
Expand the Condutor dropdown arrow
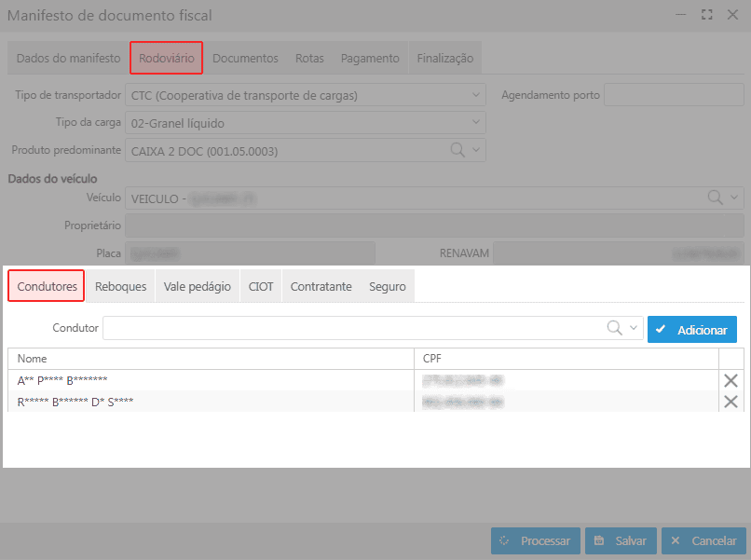click(634, 328)
